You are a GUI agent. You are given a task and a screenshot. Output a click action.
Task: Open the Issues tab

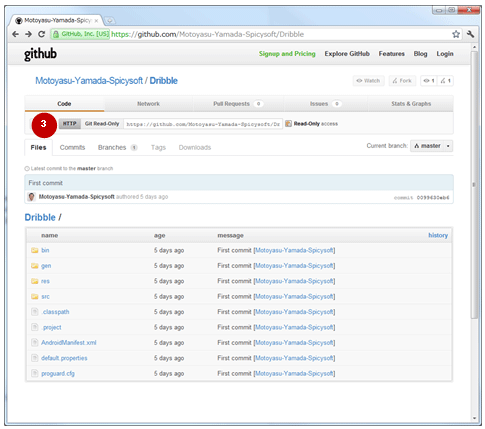tap(325, 104)
